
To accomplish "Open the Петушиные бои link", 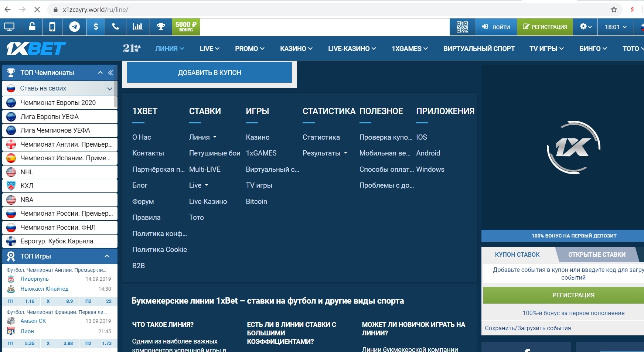I will (215, 153).
